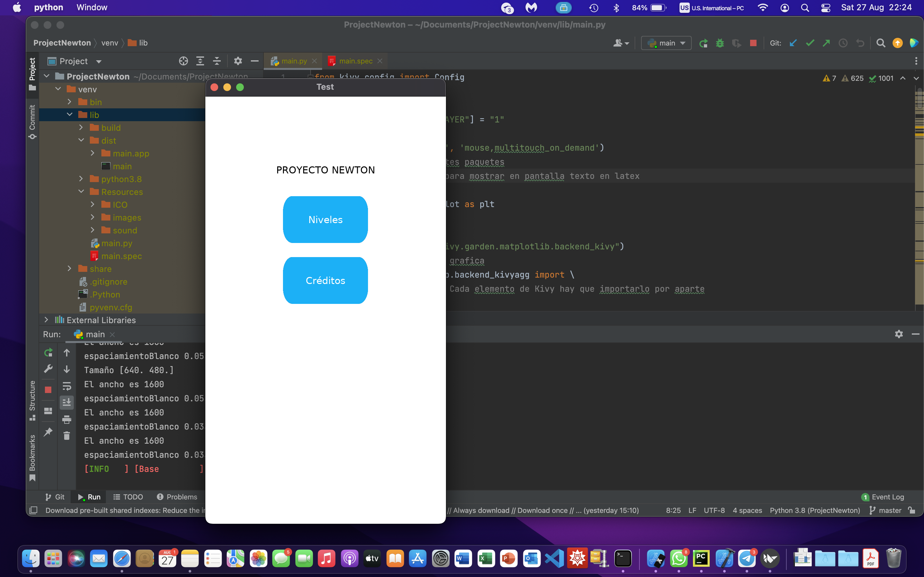
Task: Click the Niveles button
Action: click(x=325, y=220)
